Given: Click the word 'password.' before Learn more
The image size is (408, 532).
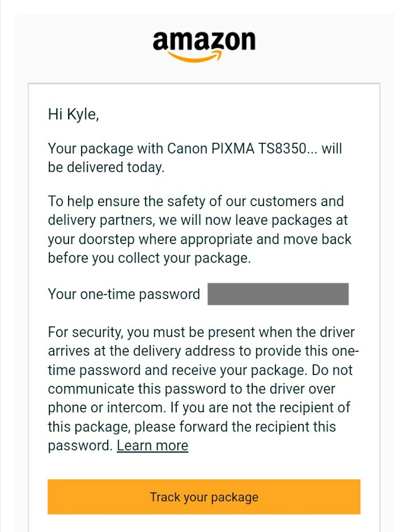Looking at the screenshot, I should (x=80, y=446).
